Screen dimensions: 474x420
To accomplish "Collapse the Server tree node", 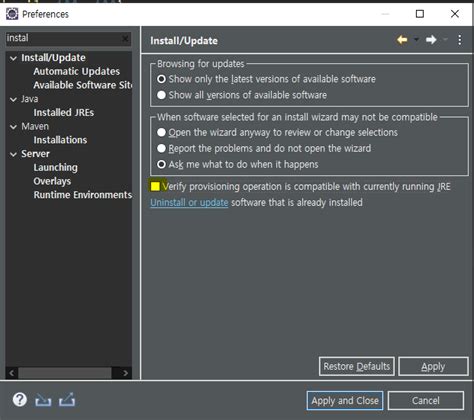I will pyautogui.click(x=13, y=154).
